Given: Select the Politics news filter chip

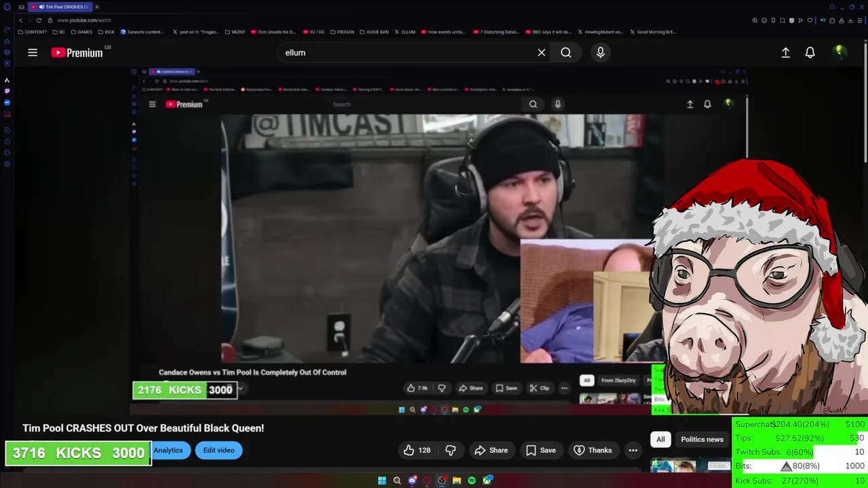Looking at the screenshot, I should coord(702,439).
